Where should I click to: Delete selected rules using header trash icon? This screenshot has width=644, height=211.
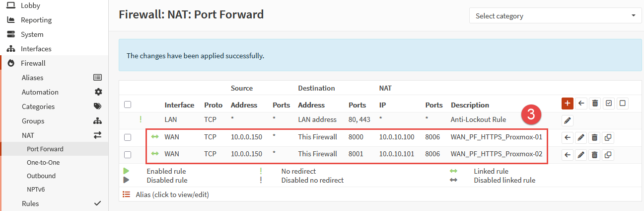click(x=595, y=104)
